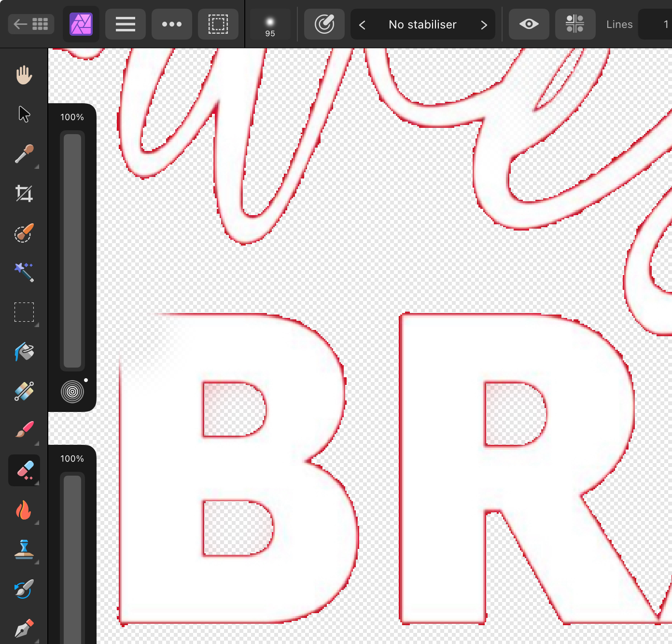Switch to the next stabiliser mode

click(484, 24)
